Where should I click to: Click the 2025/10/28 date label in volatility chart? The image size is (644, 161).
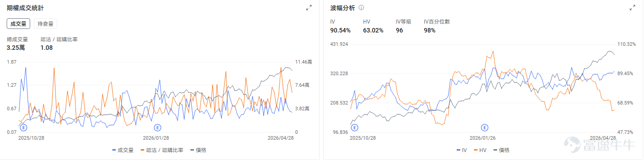(x=363, y=138)
